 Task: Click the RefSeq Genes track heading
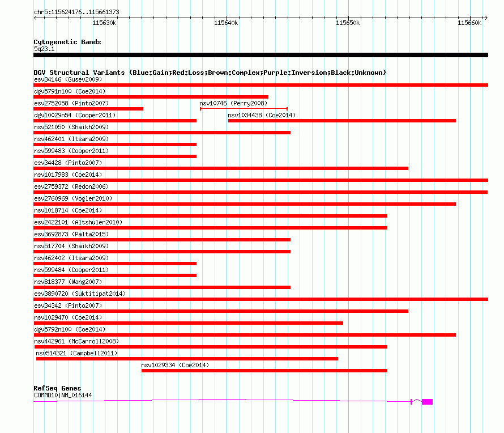click(x=57, y=388)
